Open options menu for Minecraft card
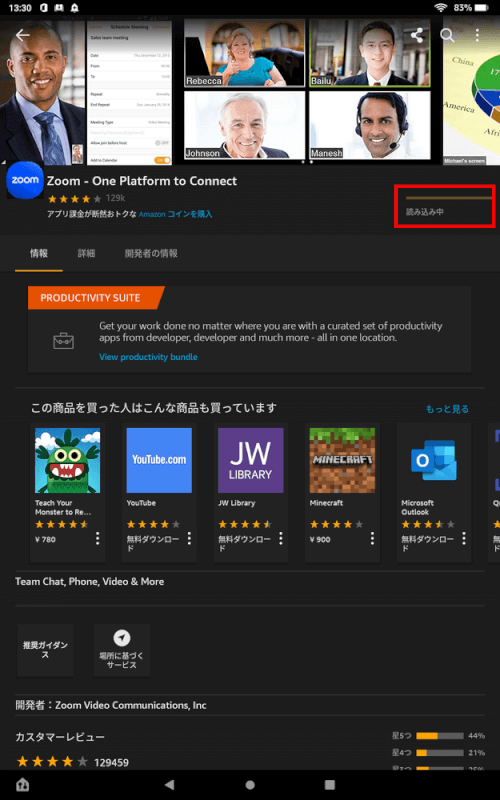500x800 pixels. coord(372,538)
